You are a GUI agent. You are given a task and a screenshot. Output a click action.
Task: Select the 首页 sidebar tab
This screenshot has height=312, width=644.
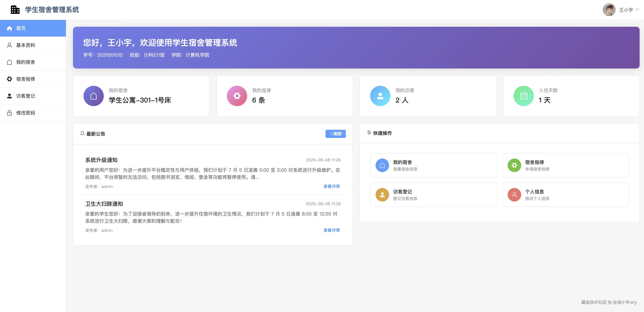coord(21,28)
